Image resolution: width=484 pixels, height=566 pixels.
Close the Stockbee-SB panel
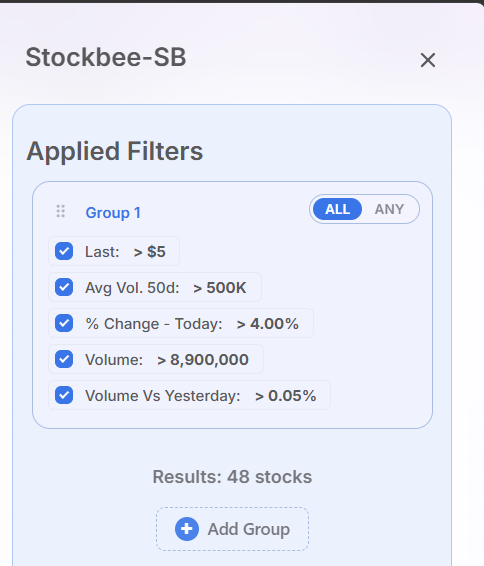(428, 60)
